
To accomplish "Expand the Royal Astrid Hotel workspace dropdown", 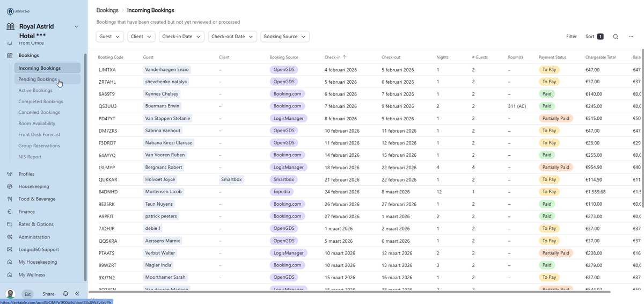I will 76,26.
